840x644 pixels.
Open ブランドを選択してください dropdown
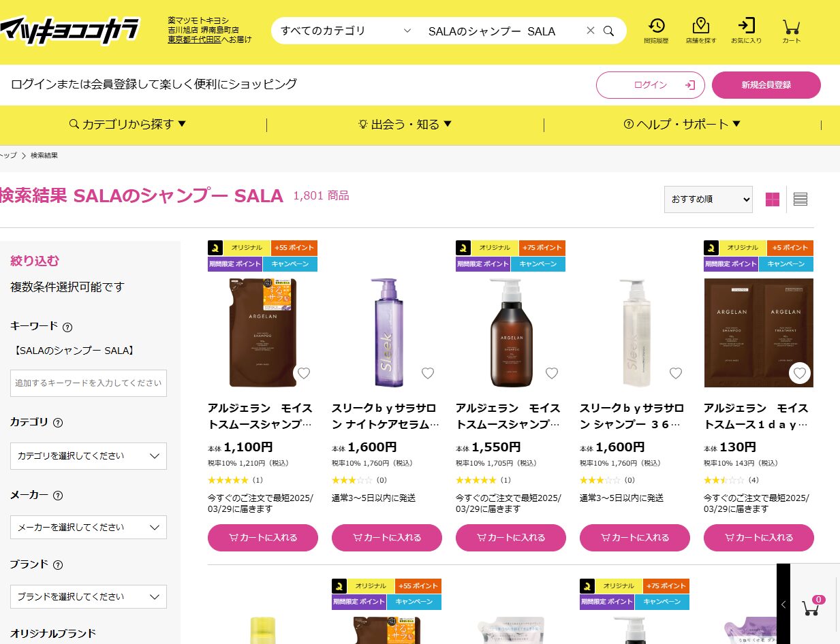89,596
